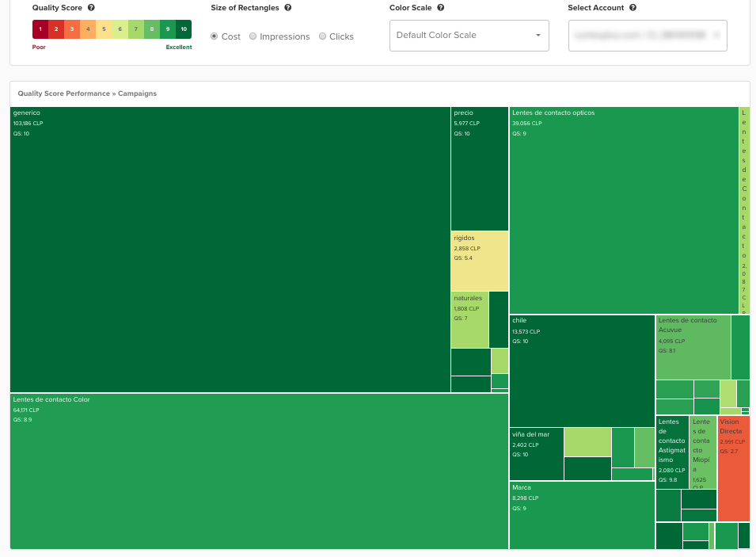
Task: Click the red Vision Directa tile
Action: tap(734, 469)
